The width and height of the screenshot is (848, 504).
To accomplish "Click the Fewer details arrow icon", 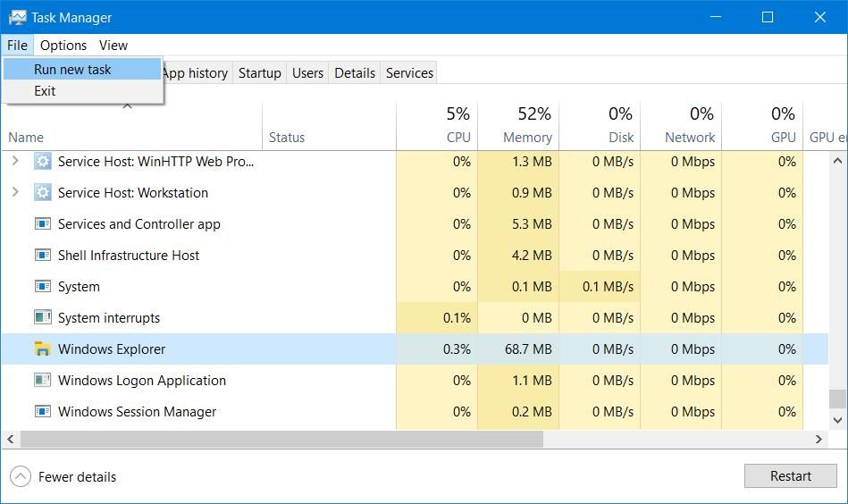I will coord(21,476).
